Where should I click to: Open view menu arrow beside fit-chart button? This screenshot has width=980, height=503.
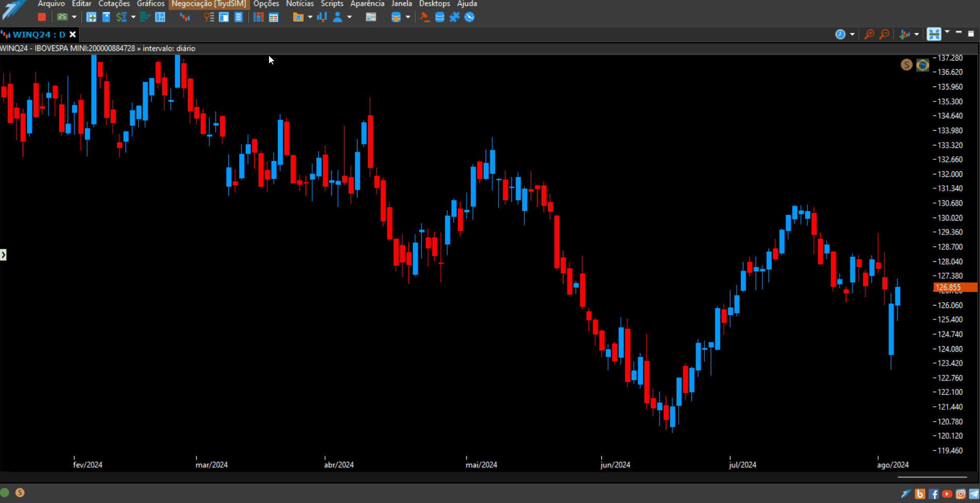click(x=947, y=32)
